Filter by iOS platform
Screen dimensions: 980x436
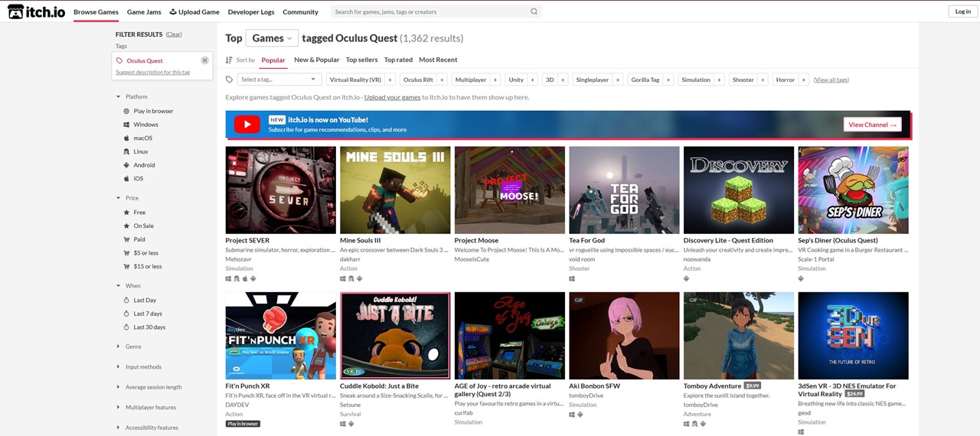[133, 178]
